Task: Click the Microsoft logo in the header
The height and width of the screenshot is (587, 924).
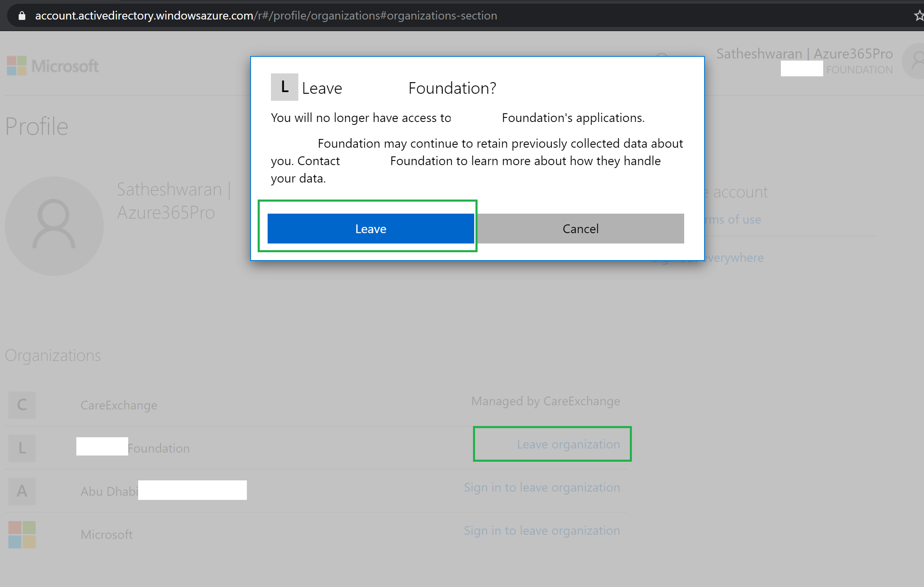Action: tap(53, 66)
